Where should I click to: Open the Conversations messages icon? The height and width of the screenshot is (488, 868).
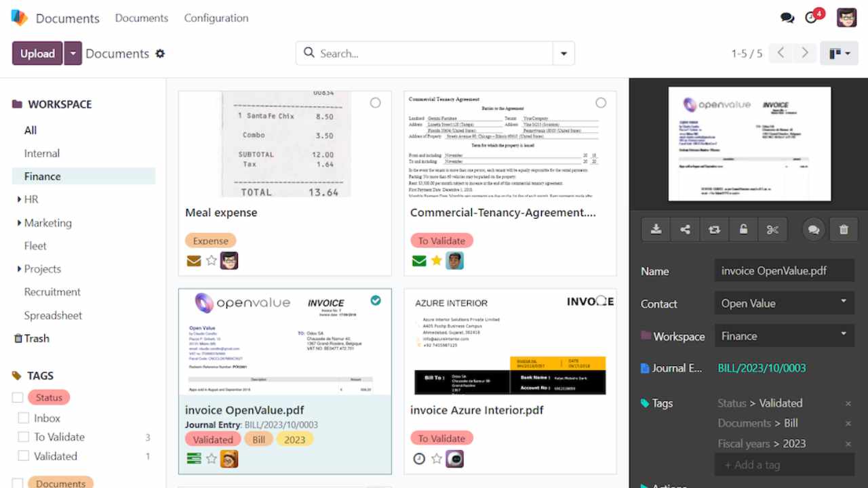pos(787,18)
